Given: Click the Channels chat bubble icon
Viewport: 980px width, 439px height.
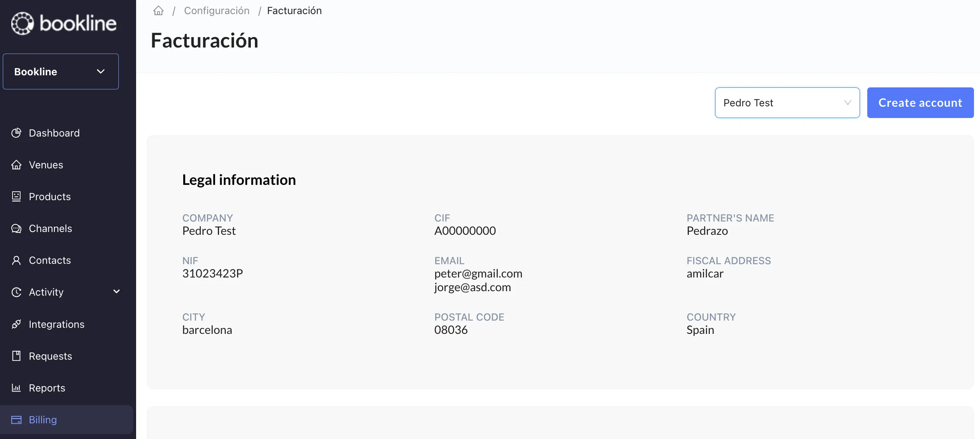Looking at the screenshot, I should coord(16,228).
